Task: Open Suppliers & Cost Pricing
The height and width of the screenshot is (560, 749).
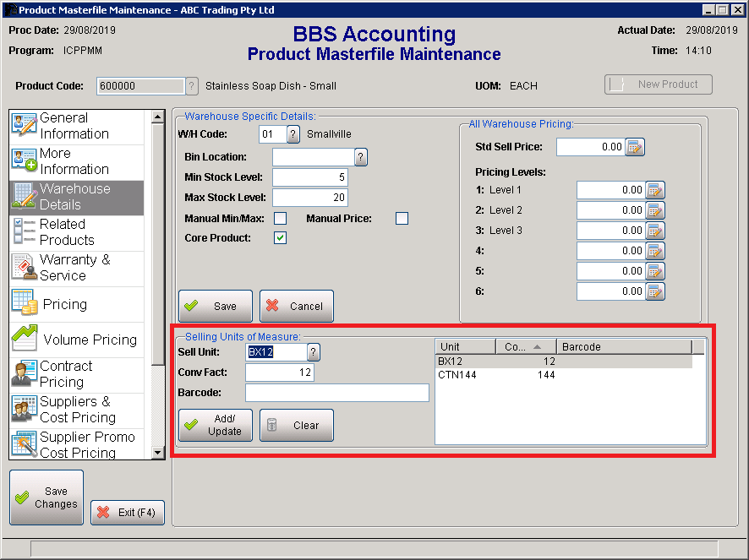Action: (x=76, y=409)
